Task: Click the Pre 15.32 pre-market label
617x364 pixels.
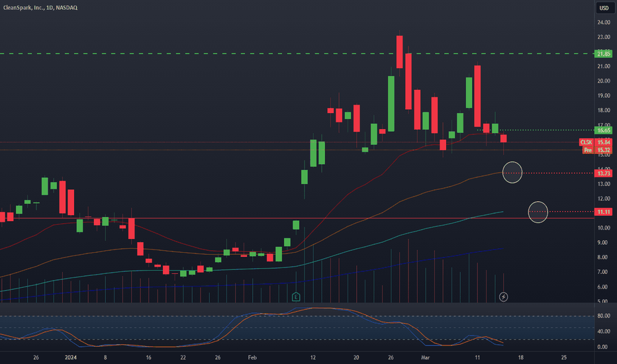Action: pos(597,150)
